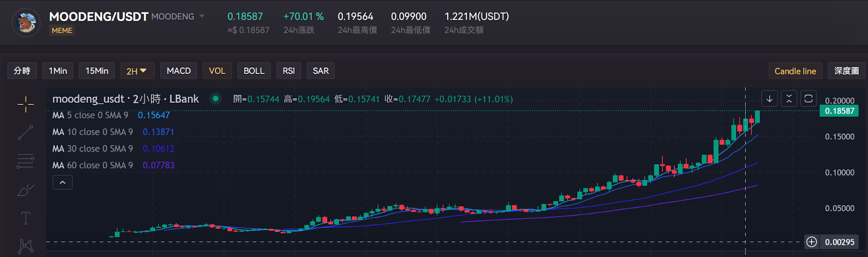The image size is (868, 257).
Task: Click the current price label 0.18587 on axis
Action: point(839,111)
